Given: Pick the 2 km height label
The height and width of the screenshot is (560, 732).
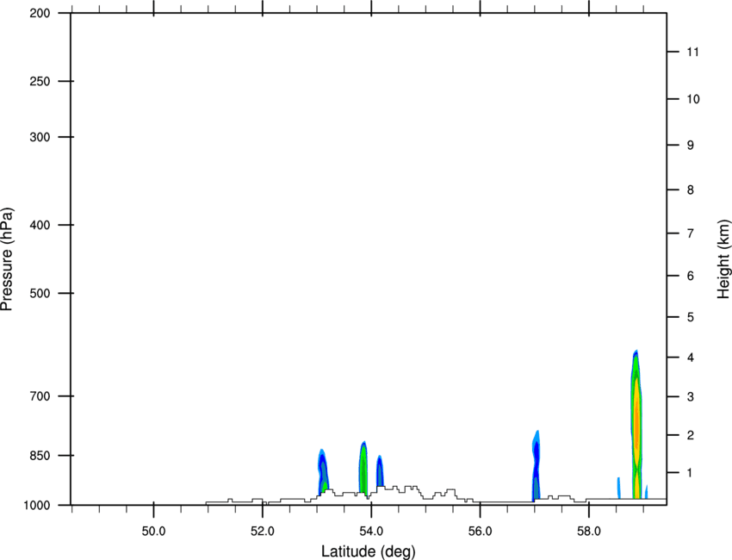Looking at the screenshot, I should point(691,435).
